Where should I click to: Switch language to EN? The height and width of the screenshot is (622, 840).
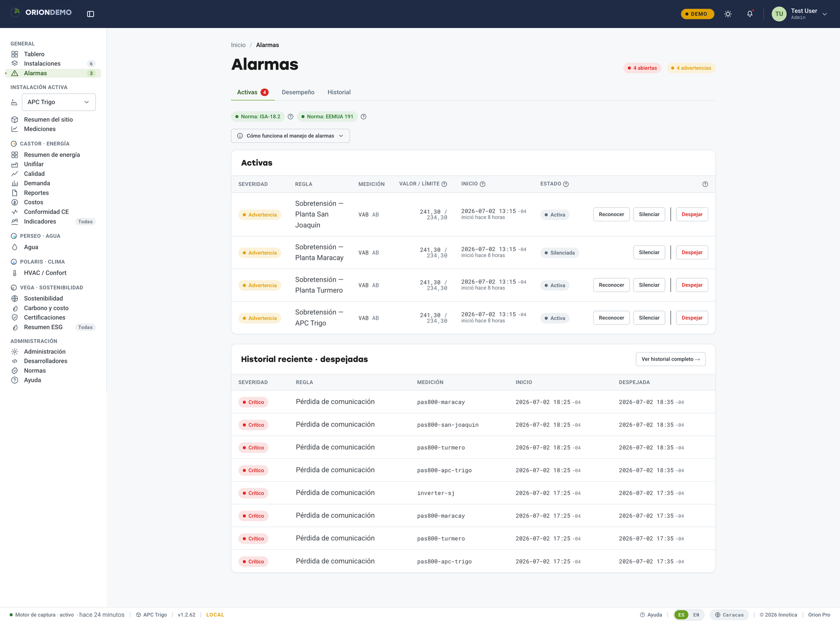(696, 615)
